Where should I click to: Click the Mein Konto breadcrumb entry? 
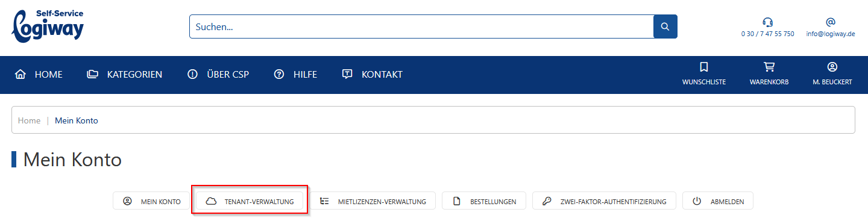(77, 120)
